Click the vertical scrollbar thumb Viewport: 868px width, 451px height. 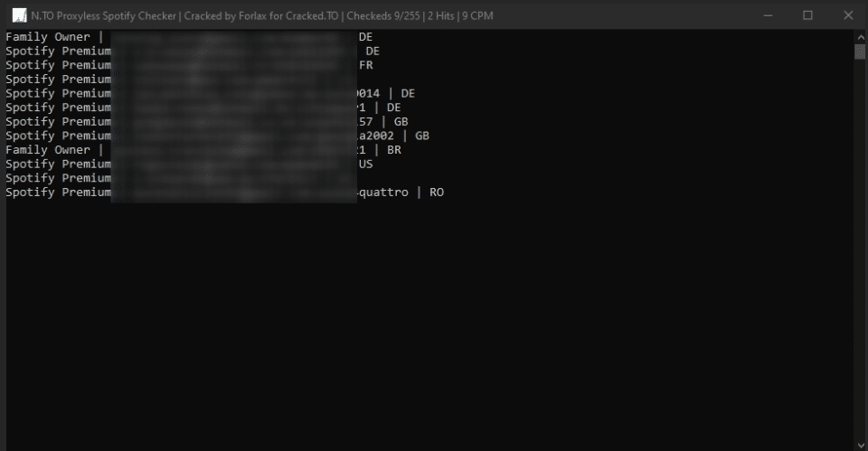click(x=860, y=52)
